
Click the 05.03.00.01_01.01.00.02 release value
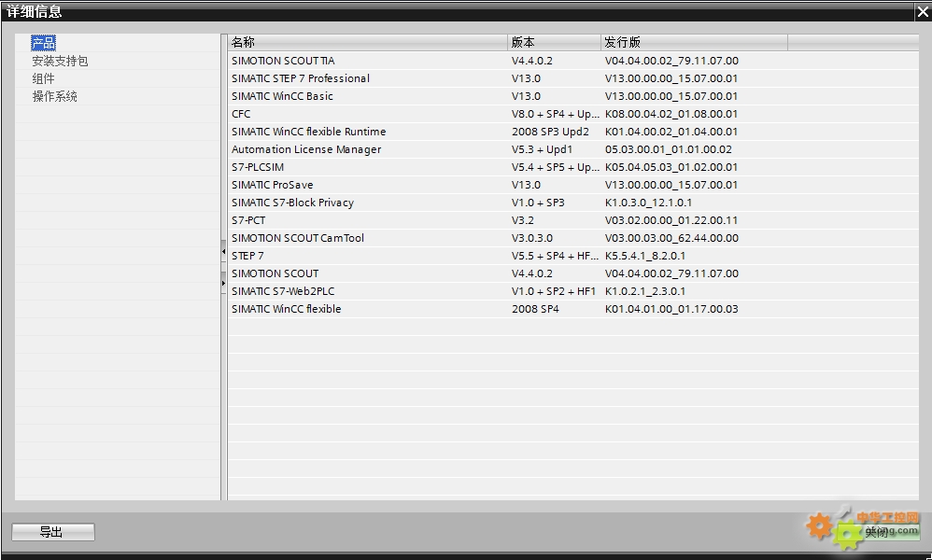668,149
